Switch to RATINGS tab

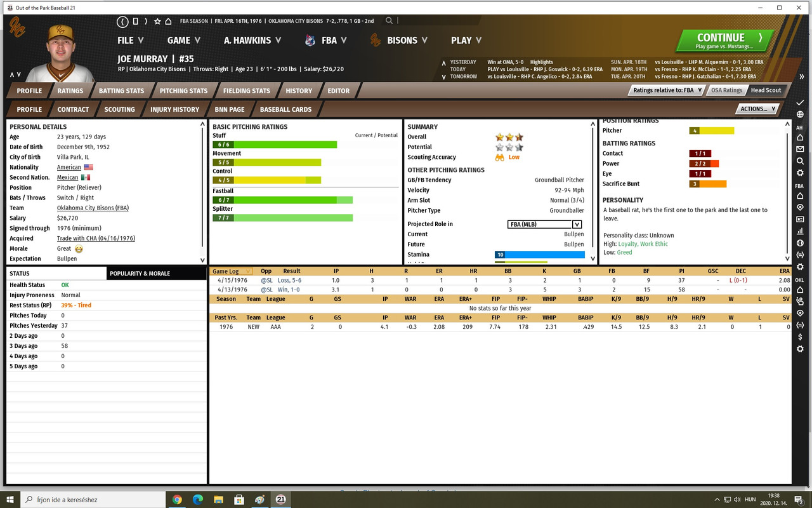point(70,91)
